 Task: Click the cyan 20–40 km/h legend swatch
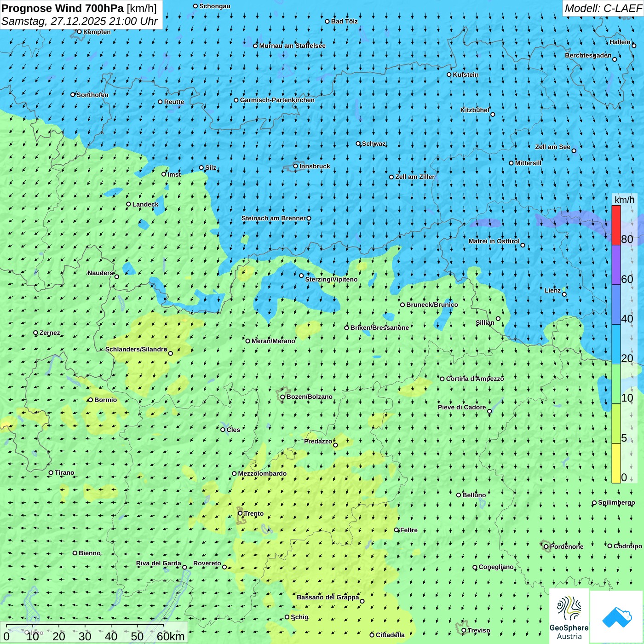pos(616,345)
